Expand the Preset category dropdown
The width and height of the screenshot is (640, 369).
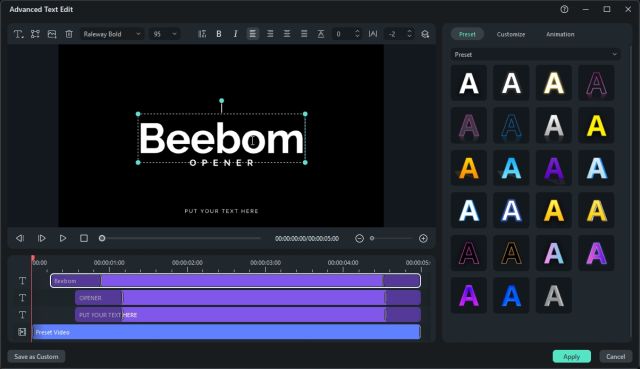point(536,54)
